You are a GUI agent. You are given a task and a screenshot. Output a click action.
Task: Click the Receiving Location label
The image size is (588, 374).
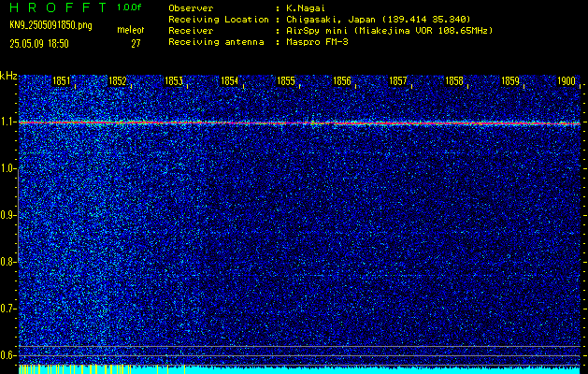point(219,20)
